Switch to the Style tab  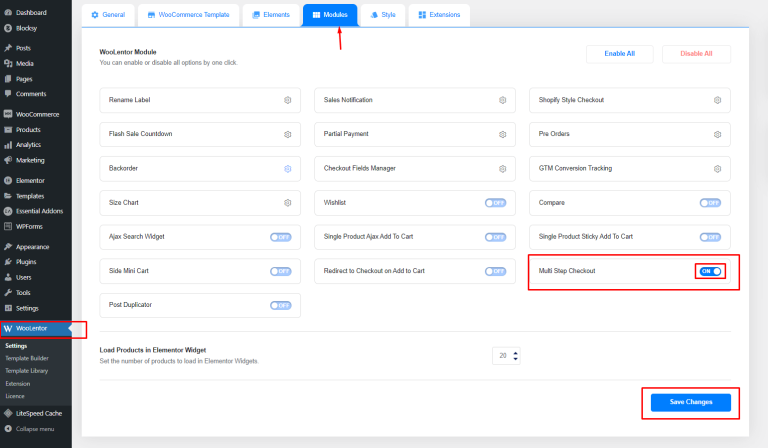pyautogui.click(x=383, y=15)
